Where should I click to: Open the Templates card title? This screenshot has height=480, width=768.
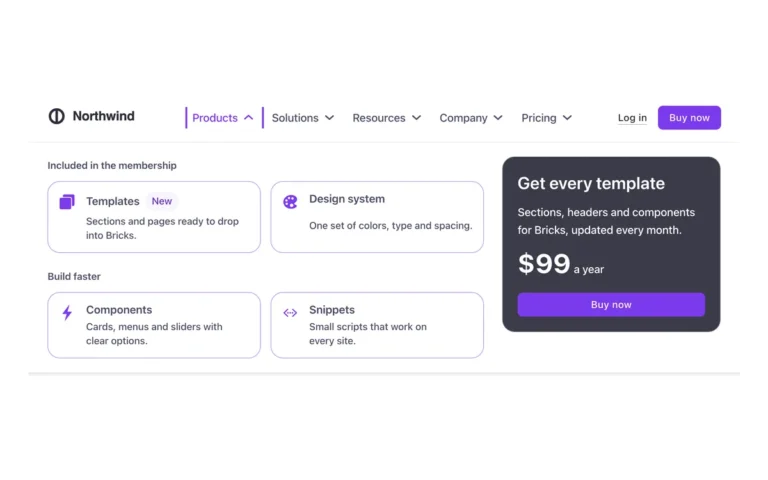tap(113, 201)
